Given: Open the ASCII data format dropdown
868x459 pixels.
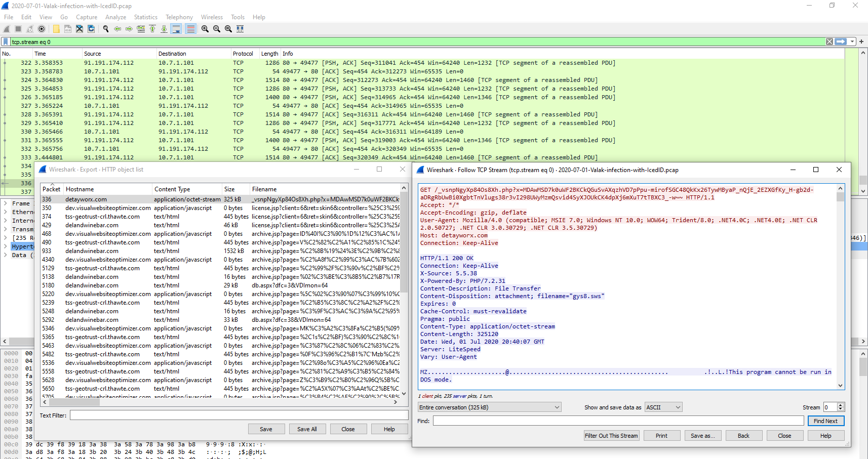Looking at the screenshot, I should pyautogui.click(x=663, y=407).
